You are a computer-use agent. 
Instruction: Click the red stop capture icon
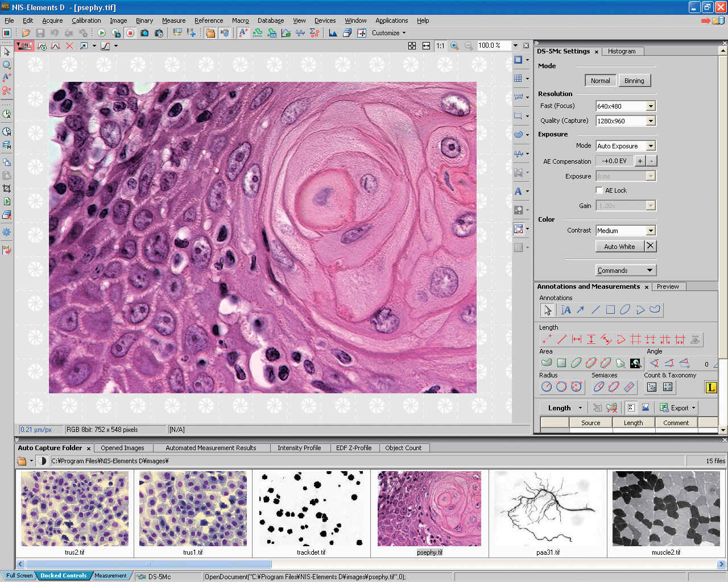coord(130,33)
